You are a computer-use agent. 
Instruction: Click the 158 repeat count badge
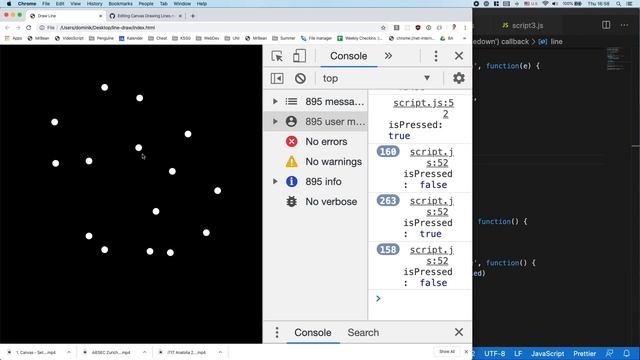tap(388, 250)
